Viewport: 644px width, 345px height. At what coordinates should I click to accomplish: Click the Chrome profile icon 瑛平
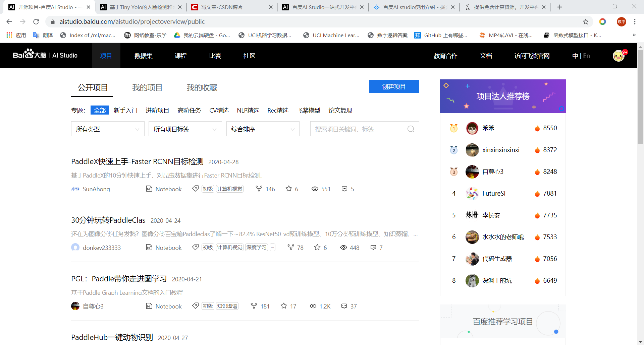coord(621,22)
